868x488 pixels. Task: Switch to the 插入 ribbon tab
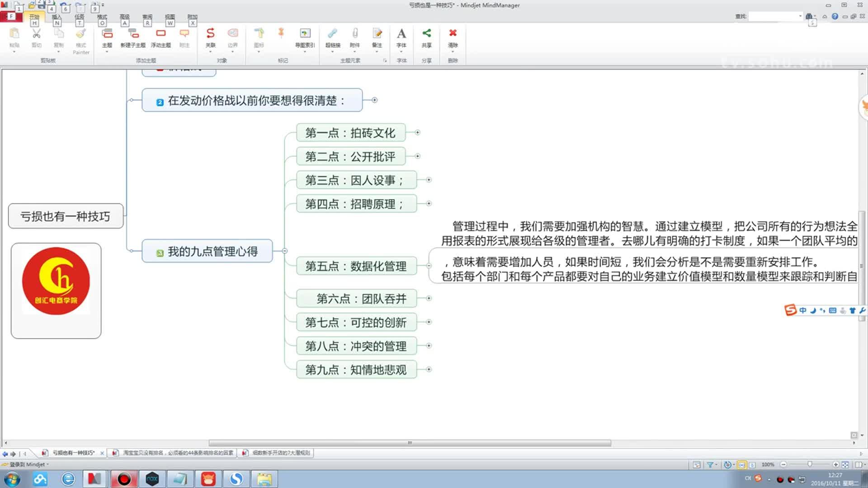(x=57, y=16)
